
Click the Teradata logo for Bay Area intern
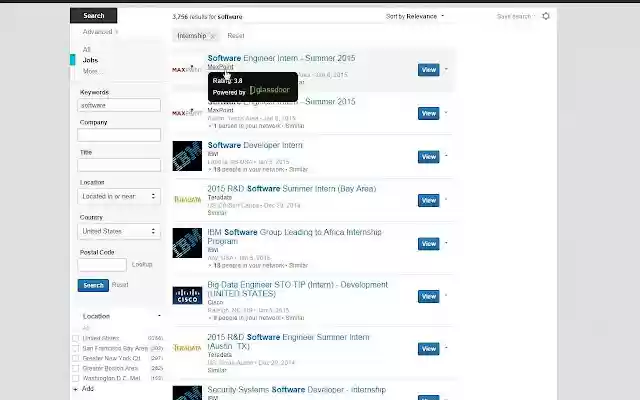187,200
